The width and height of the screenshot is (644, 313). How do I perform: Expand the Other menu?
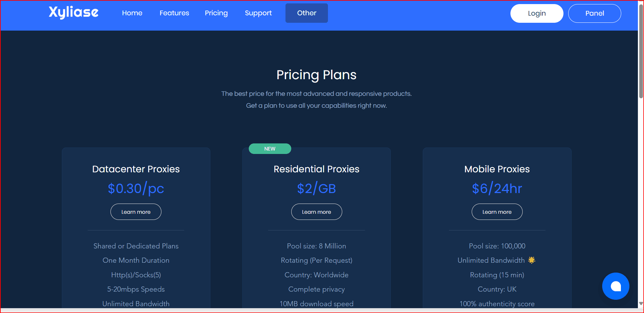(x=307, y=13)
